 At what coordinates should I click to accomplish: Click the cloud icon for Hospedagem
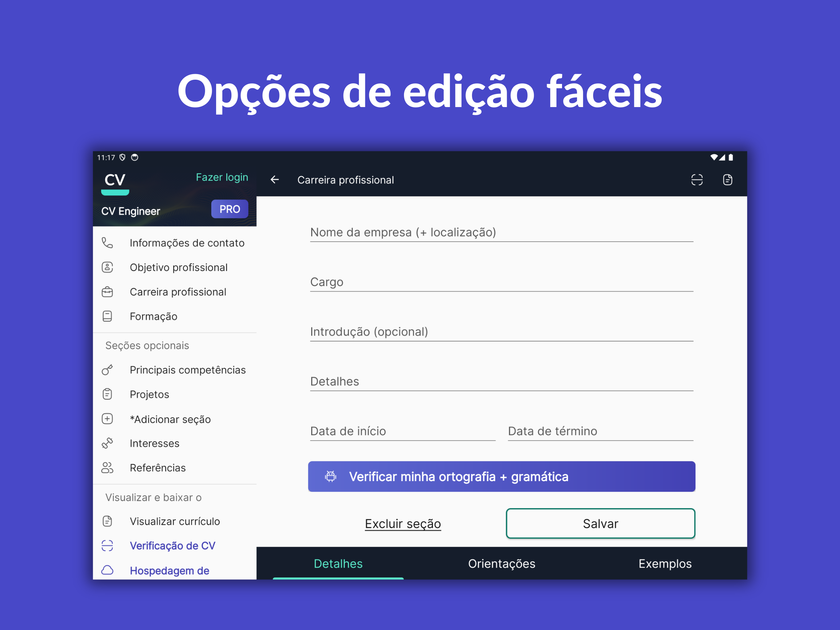[108, 570]
